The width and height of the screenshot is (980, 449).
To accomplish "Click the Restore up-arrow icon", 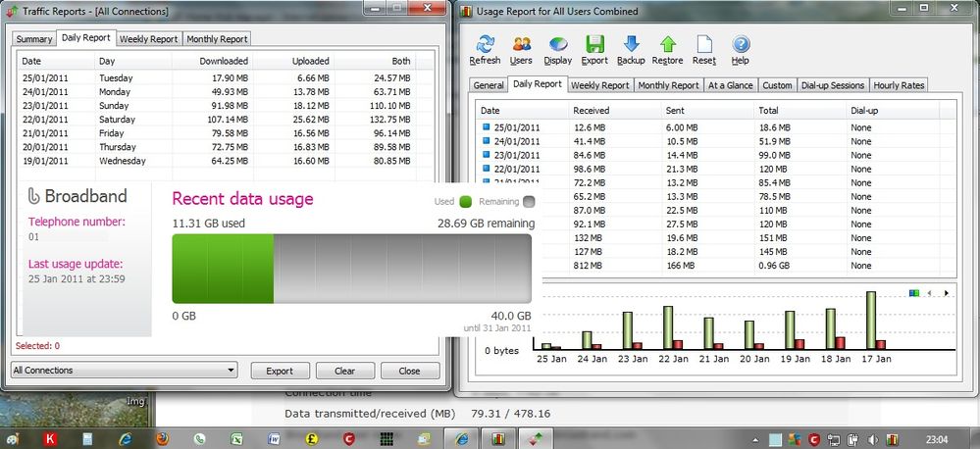I will click(668, 44).
